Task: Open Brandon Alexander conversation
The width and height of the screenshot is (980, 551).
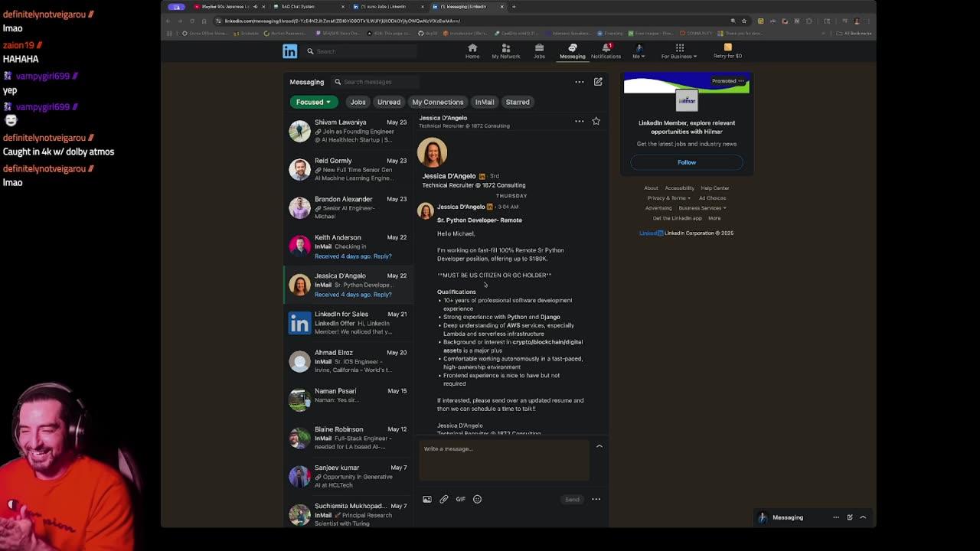Action: [x=348, y=207]
